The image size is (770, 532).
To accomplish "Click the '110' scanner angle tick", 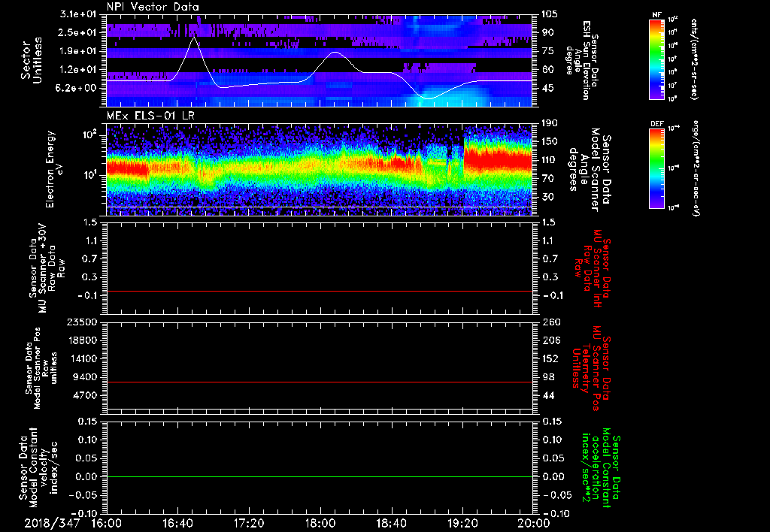I will tap(550, 160).
